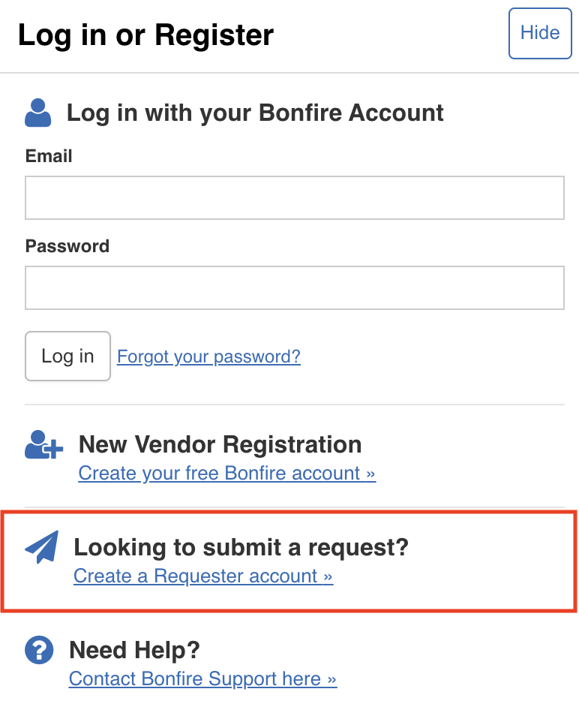This screenshot has width=579, height=728.
Task: Focus the Email input field
Action: pos(295,198)
